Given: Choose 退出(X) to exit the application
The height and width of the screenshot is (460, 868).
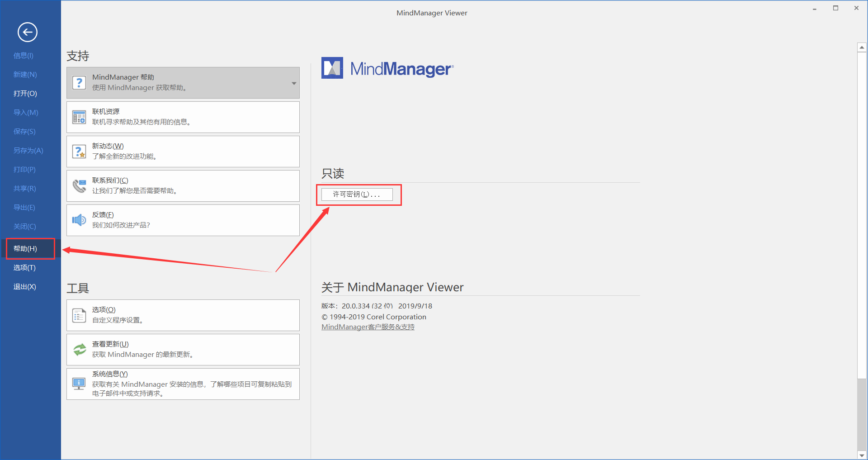Looking at the screenshot, I should (x=25, y=287).
